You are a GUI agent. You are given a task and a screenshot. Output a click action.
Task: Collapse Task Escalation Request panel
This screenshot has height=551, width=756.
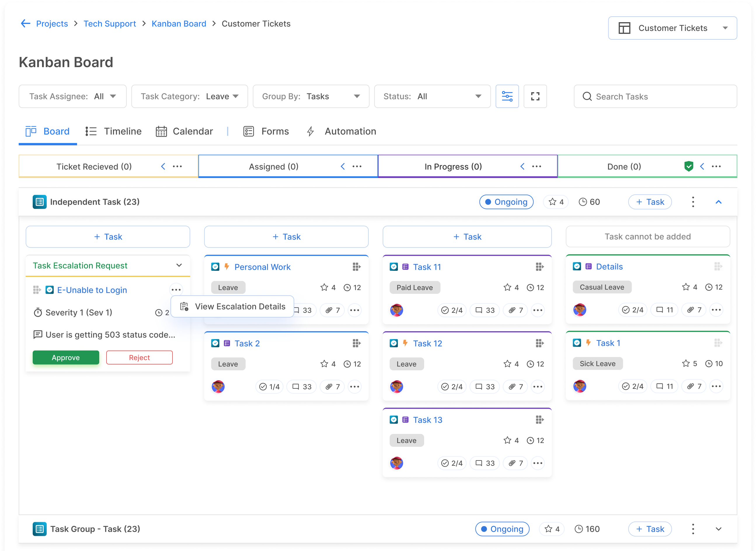[179, 265]
